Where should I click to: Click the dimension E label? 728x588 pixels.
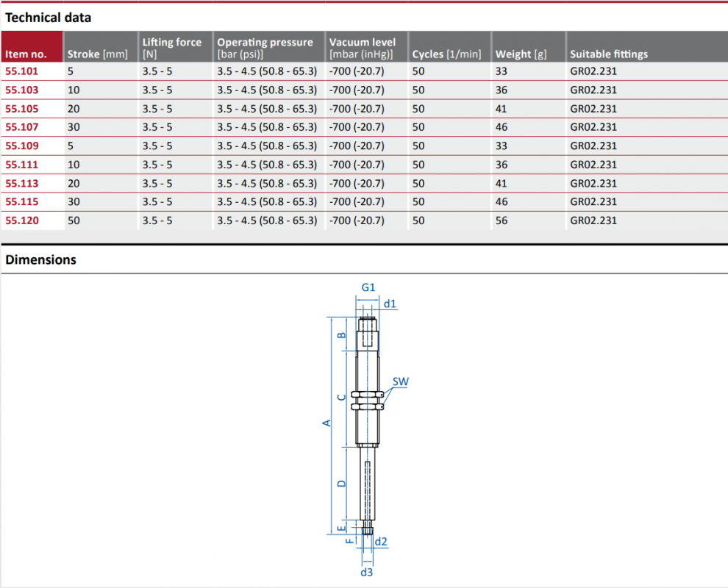pyautogui.click(x=341, y=528)
